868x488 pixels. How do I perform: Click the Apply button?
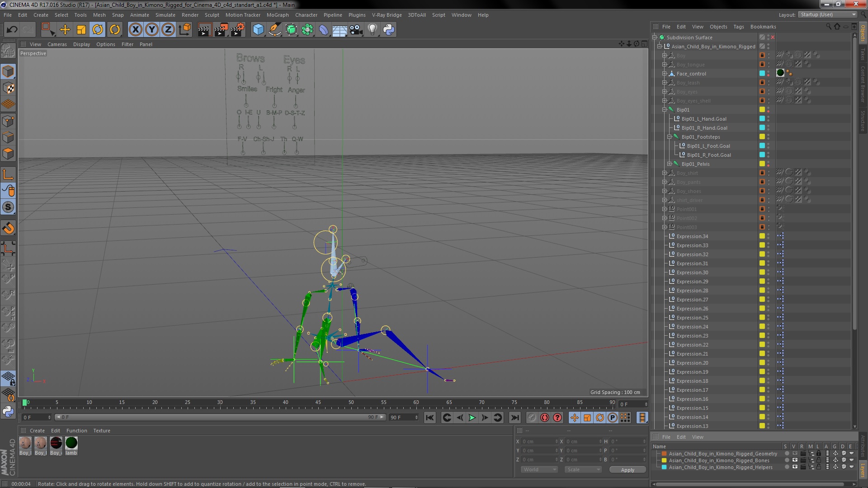coord(627,470)
